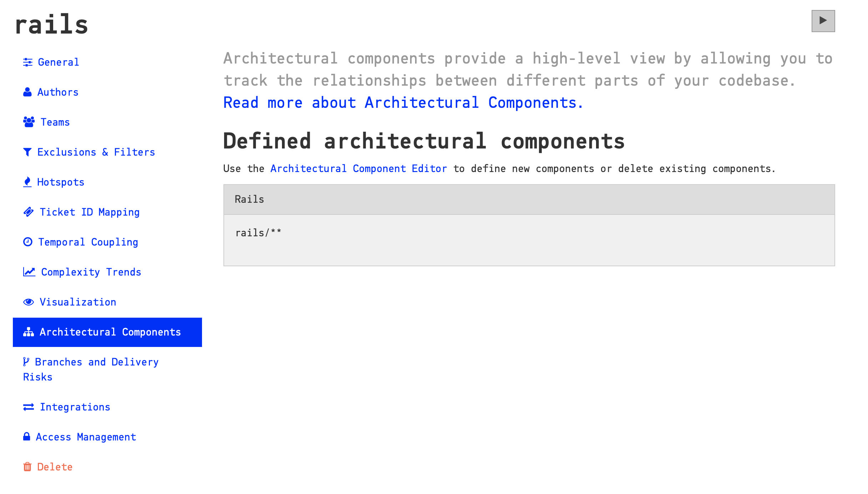Click the Exclusions & Filters icon

(27, 152)
